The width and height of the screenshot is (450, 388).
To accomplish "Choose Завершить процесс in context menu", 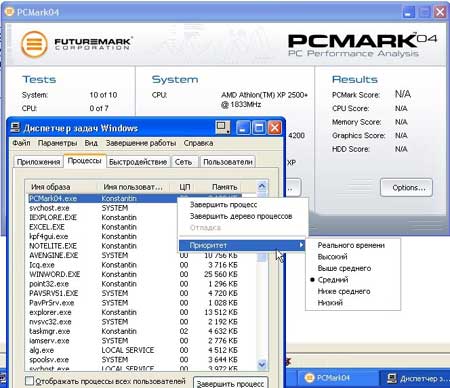I will click(242, 205).
